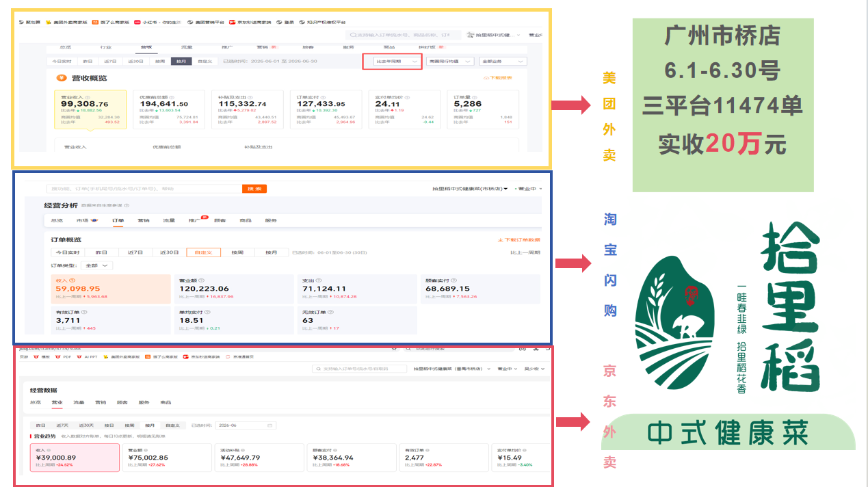Open the 小红书 bookmark icon in top browser
This screenshot has width=868, height=487.
(137, 22)
